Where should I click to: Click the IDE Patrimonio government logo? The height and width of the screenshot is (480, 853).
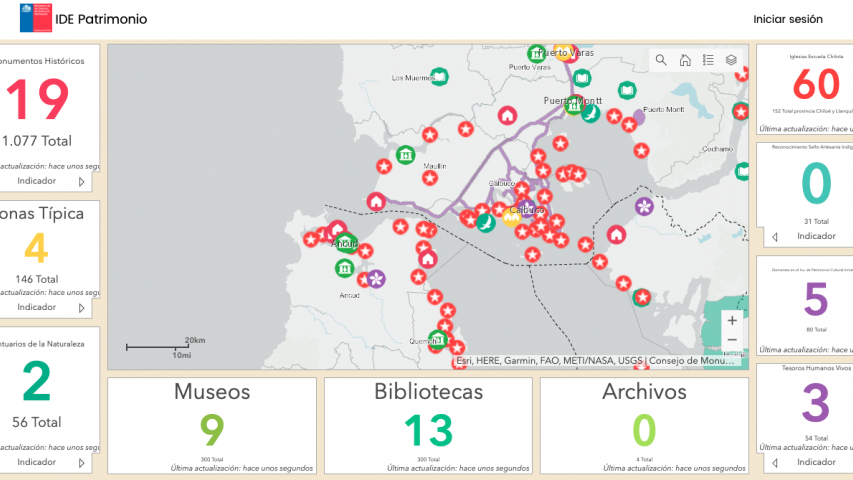pos(35,18)
